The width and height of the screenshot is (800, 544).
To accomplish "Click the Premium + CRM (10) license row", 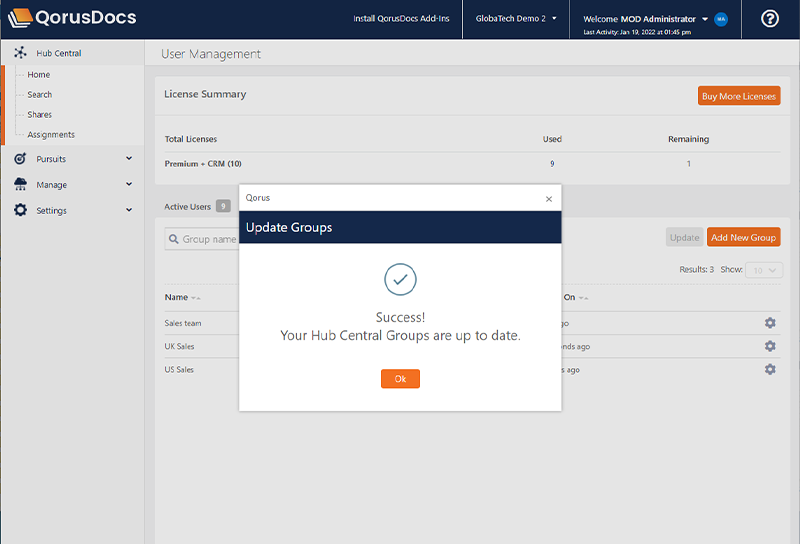I will coord(472,164).
